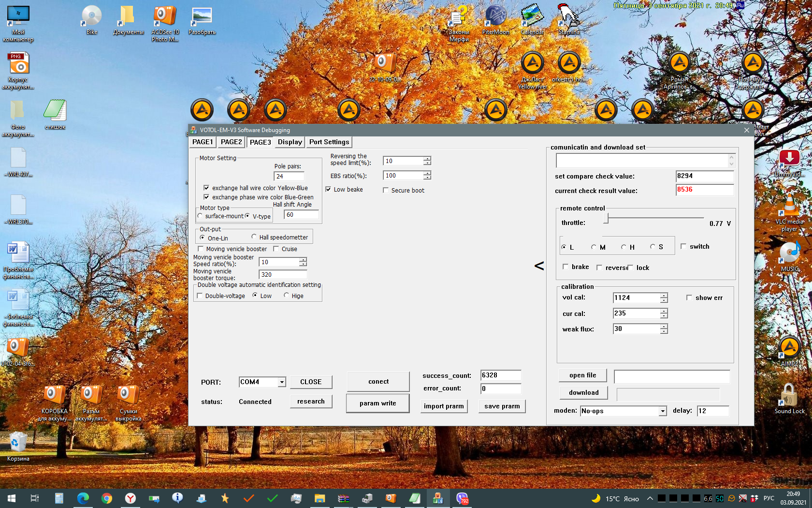Uncheck the Low beake checkbox
This screenshot has width=812, height=508.
point(329,190)
